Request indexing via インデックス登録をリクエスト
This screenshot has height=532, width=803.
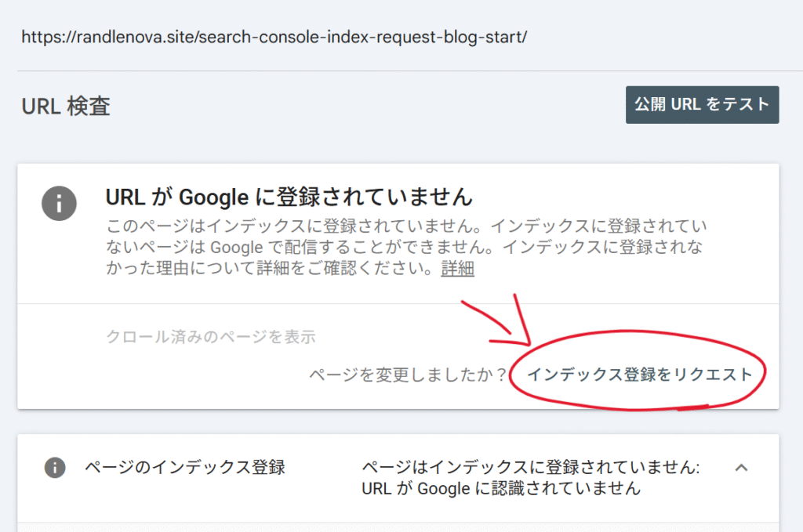(639, 375)
